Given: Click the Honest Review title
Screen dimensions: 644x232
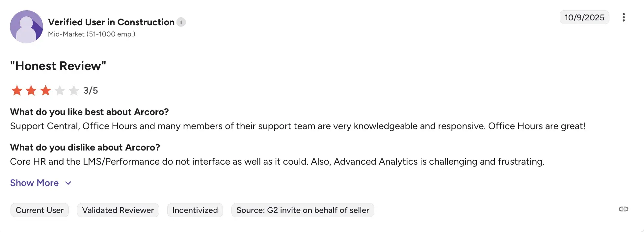Looking at the screenshot, I should click(58, 66).
